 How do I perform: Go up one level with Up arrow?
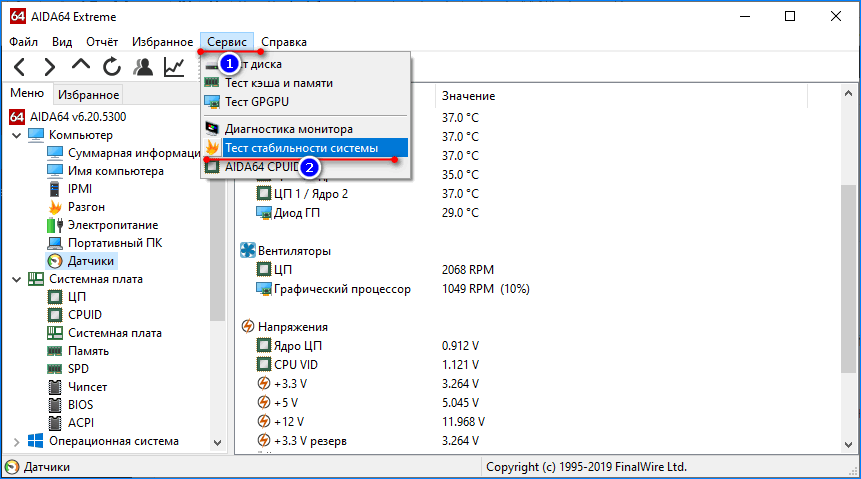click(81, 67)
